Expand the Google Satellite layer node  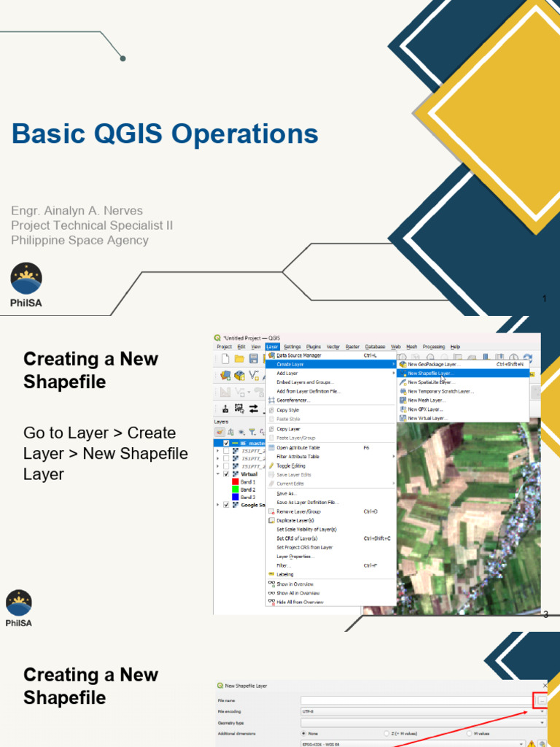(218, 505)
